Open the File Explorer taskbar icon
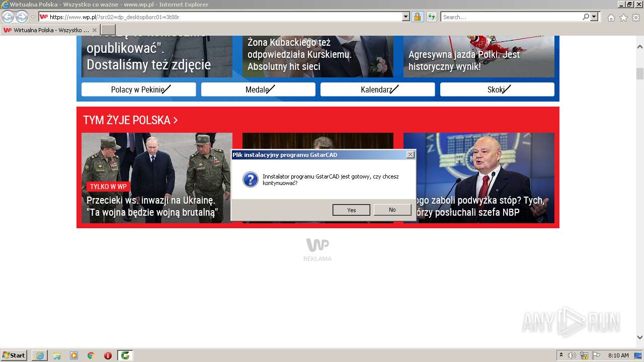The width and height of the screenshot is (644, 362). point(57,355)
